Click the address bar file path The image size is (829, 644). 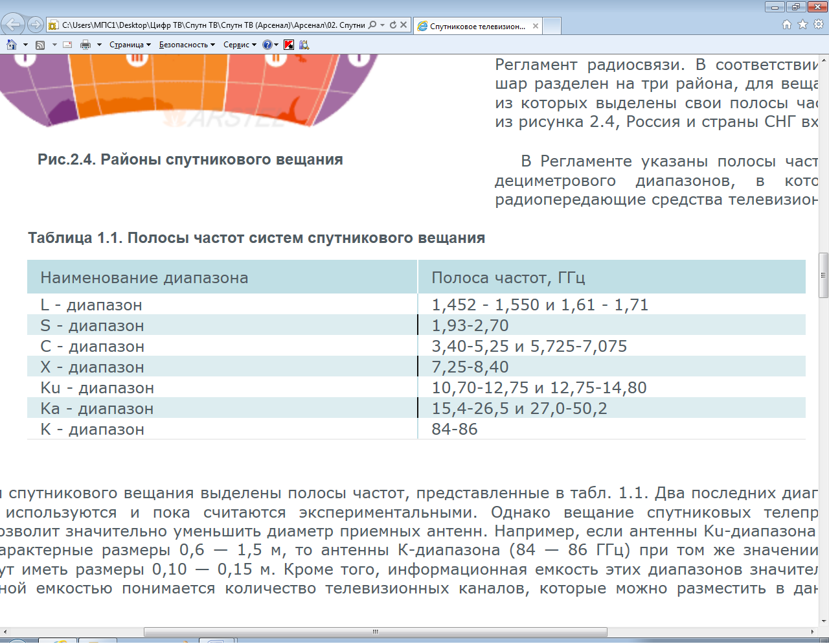tap(214, 25)
